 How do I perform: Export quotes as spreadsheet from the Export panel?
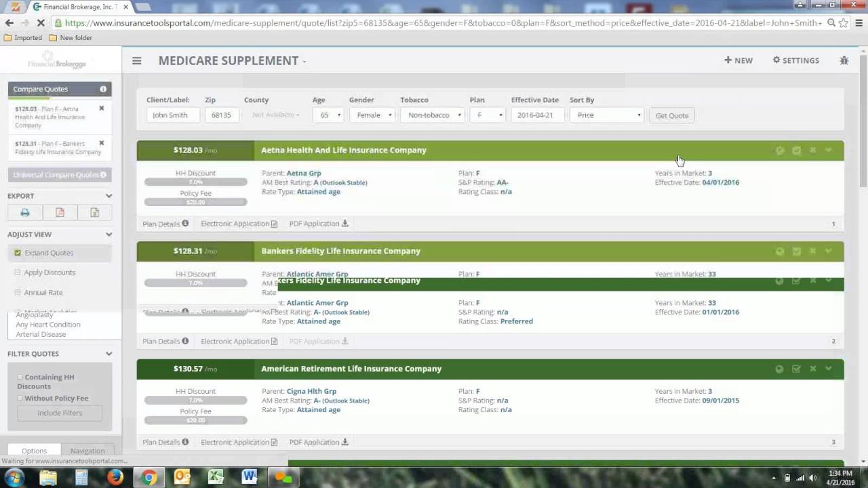point(94,213)
